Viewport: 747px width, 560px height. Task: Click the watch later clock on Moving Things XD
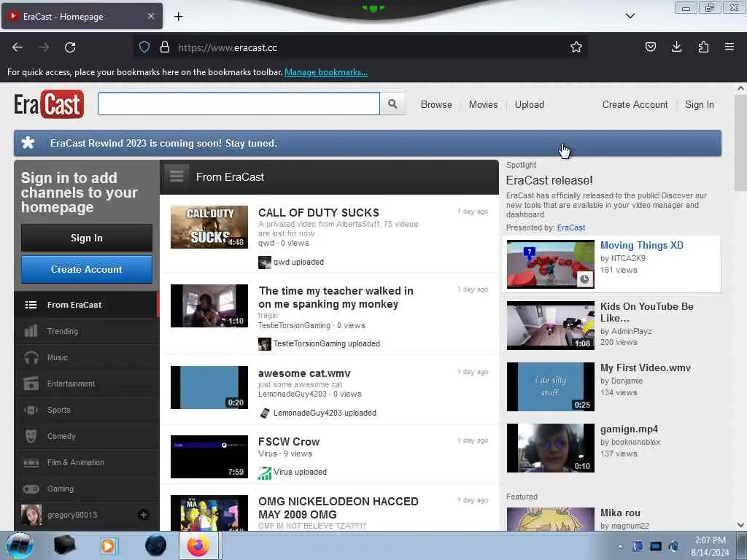click(584, 279)
